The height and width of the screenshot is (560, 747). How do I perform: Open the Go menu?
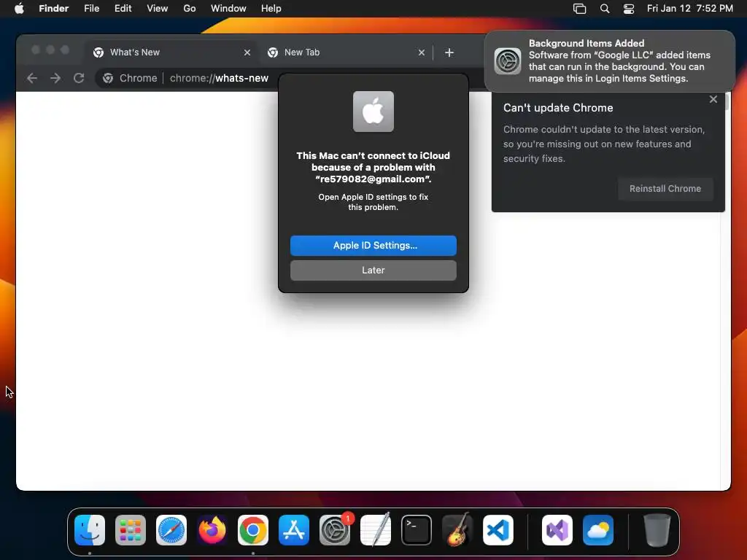190,9
